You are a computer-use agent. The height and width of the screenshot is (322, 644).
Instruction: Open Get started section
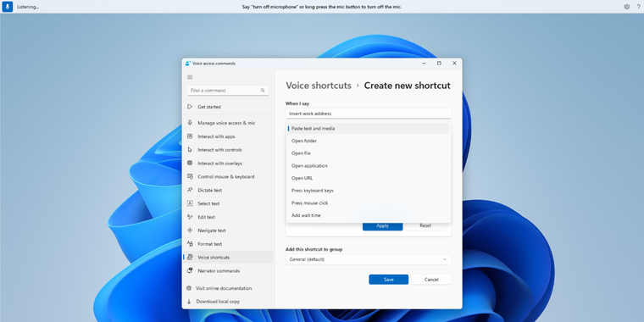pyautogui.click(x=228, y=107)
